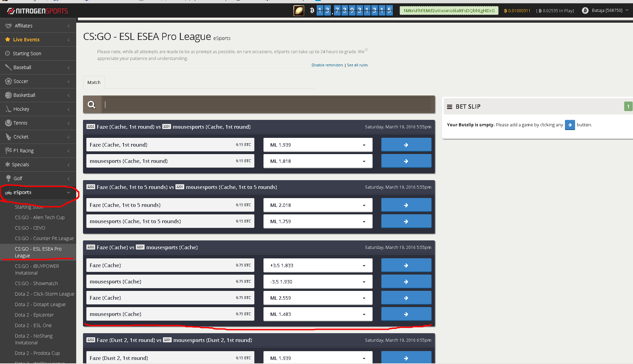Open Dota 2 - ESL One
633x364 pixels.
pyautogui.click(x=33, y=325)
